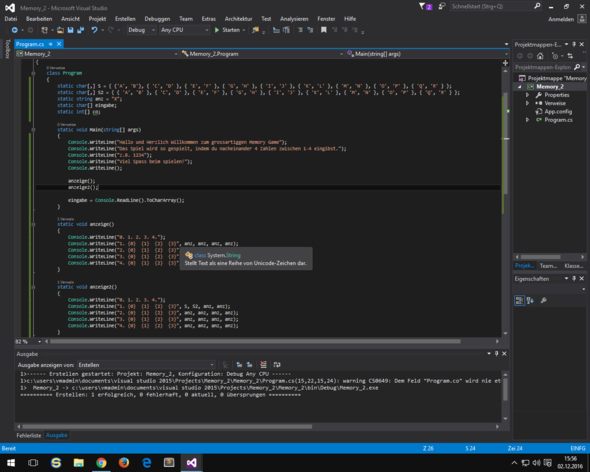590x472 pixels.
Task: Open the Toolbox side panel
Action: [x=8, y=49]
